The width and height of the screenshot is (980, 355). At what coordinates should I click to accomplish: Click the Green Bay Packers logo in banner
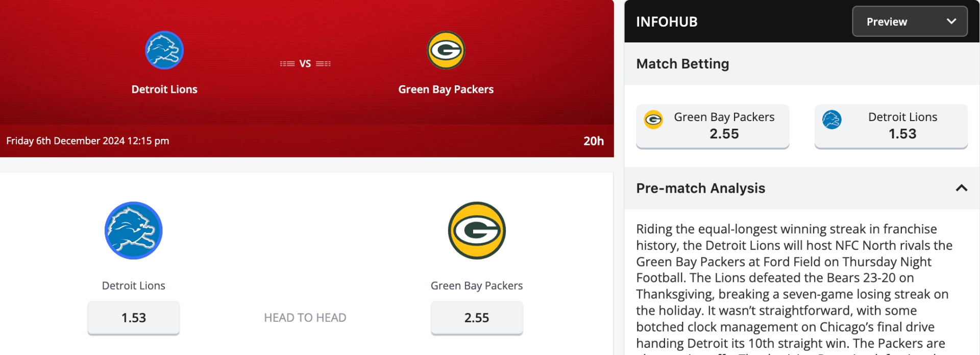tap(446, 50)
